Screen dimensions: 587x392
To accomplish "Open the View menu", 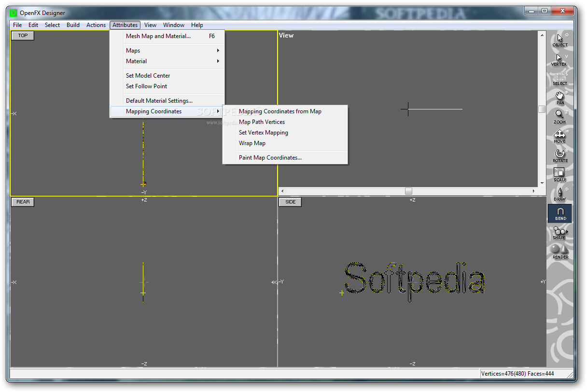I will coord(150,25).
